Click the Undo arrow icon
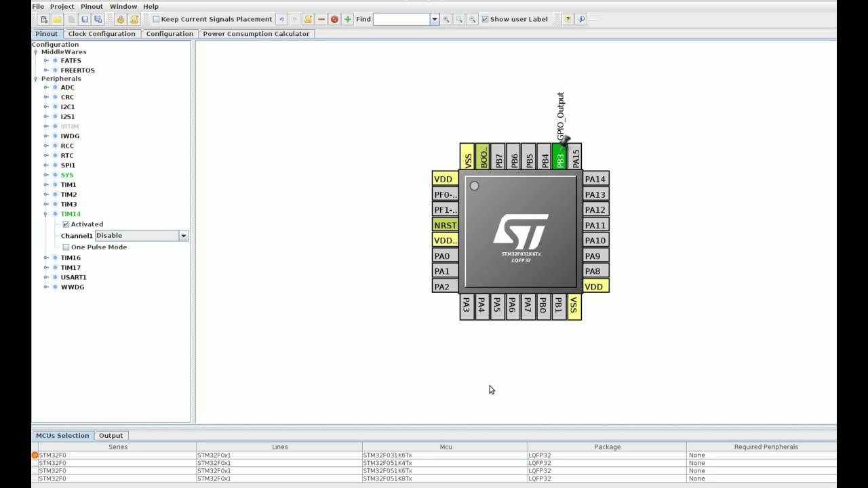The height and width of the screenshot is (488, 868). 282,19
